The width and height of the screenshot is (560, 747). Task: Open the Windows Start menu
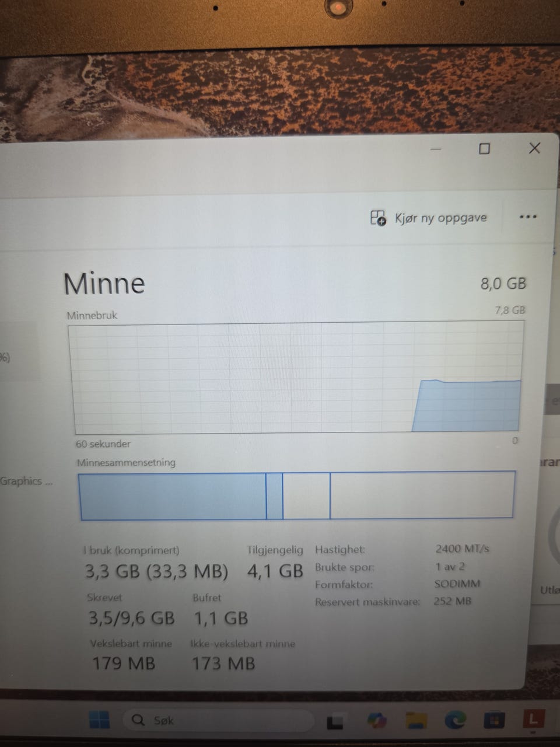[x=100, y=721]
